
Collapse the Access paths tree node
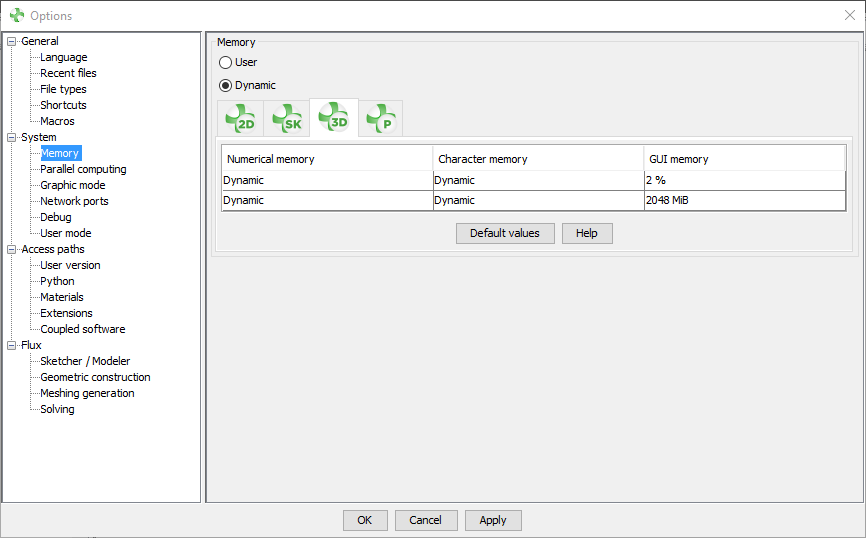(12, 249)
